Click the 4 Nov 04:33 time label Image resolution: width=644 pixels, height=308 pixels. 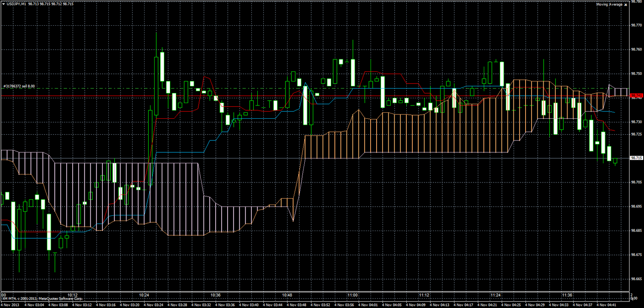click(558, 305)
